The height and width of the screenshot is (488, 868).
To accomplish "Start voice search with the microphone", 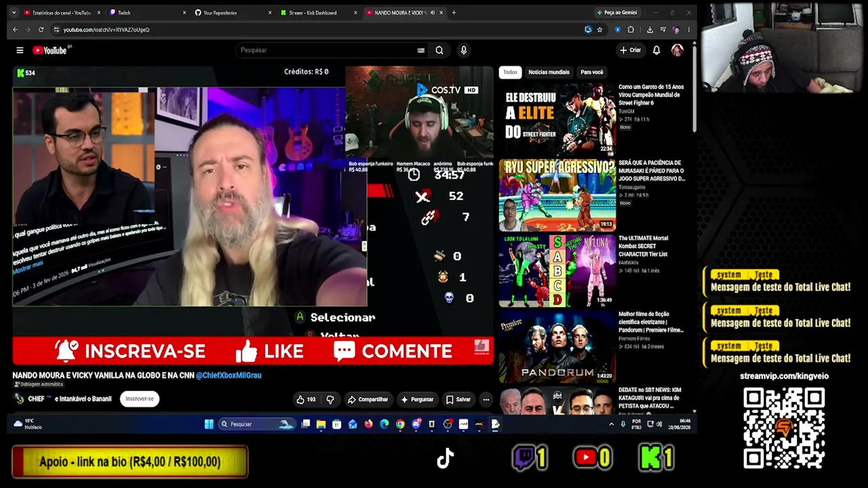I will point(464,50).
